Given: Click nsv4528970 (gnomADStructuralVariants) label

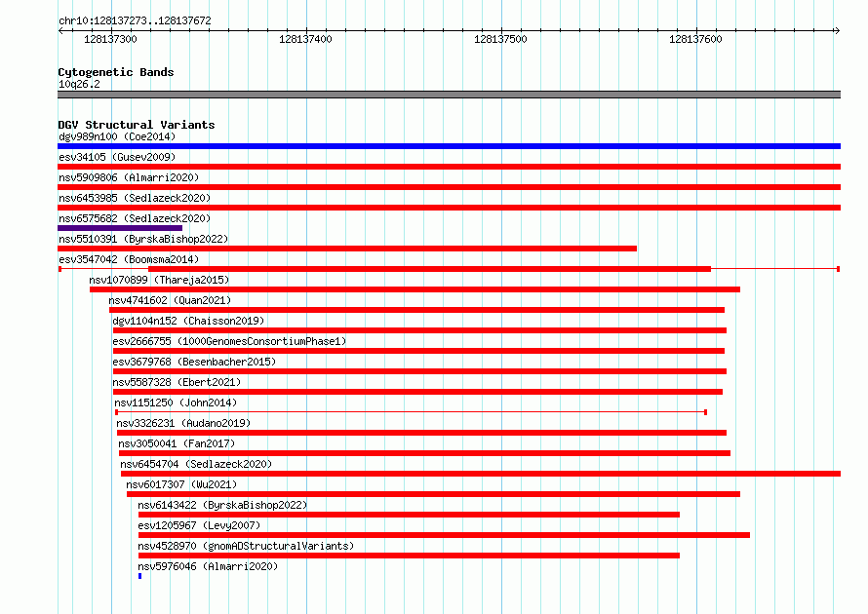Looking at the screenshot, I should [246, 546].
